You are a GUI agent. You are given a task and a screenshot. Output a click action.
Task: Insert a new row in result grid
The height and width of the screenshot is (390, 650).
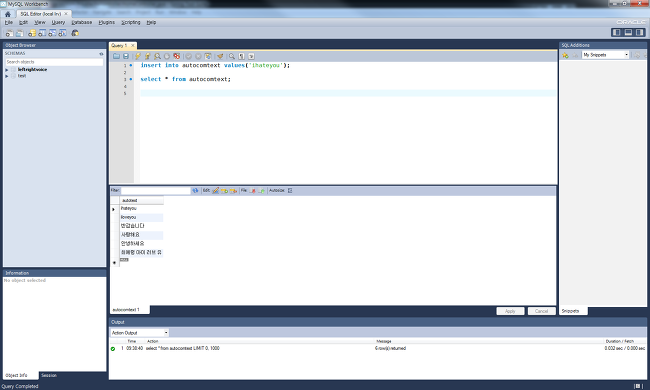224,191
